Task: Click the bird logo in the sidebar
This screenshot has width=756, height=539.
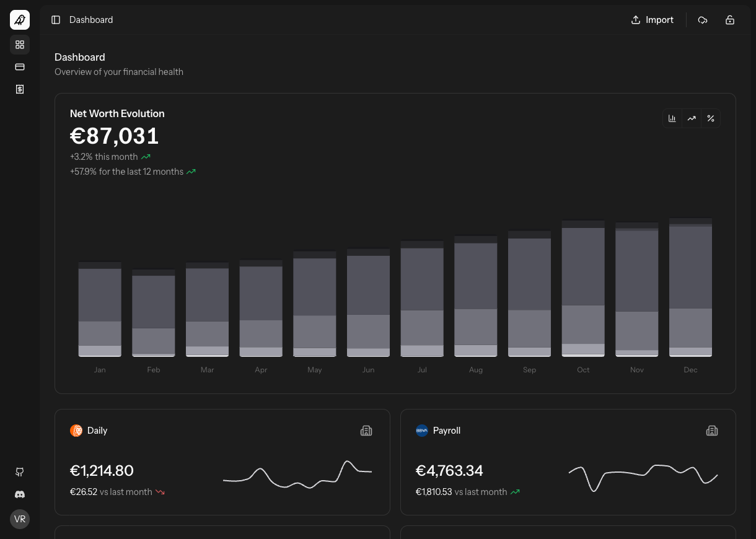Action: [20, 20]
